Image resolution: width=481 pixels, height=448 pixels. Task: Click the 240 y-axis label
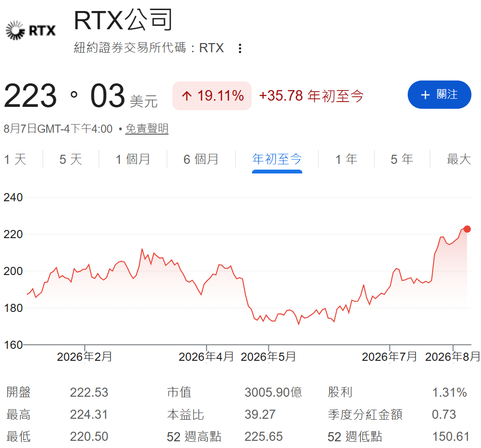point(13,197)
